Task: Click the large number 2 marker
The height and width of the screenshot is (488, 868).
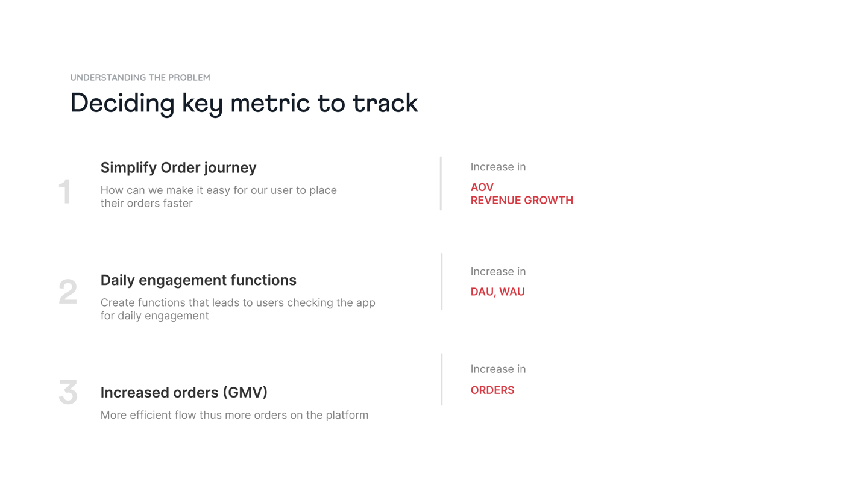Action: pyautogui.click(x=68, y=292)
